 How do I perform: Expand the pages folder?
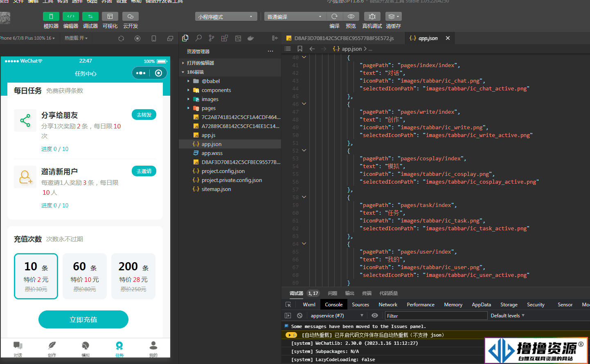coord(230,108)
